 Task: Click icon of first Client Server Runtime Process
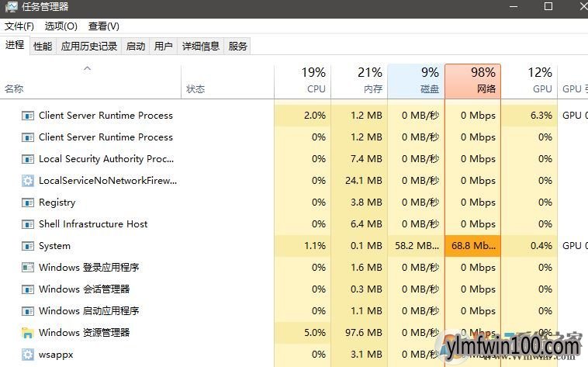(28, 116)
